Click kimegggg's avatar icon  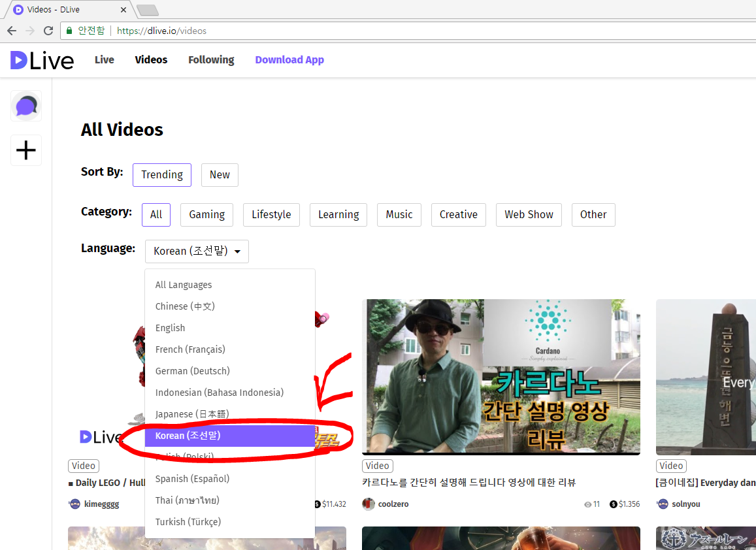pos(74,504)
